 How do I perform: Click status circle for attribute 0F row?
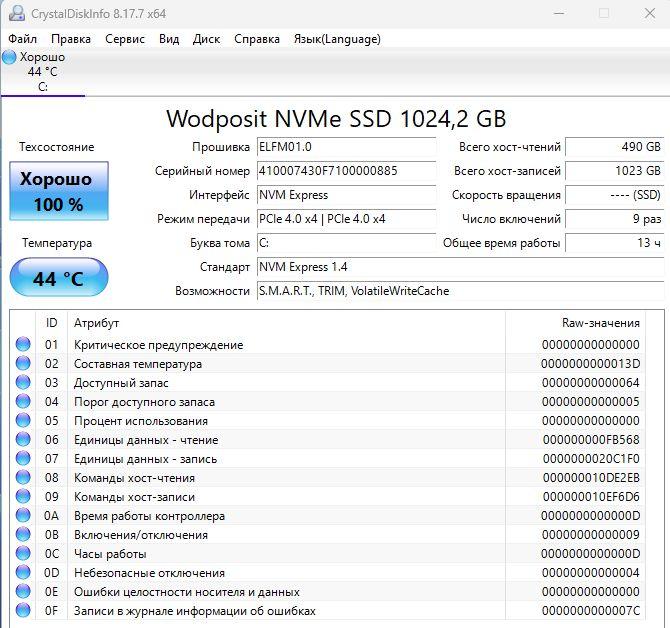click(x=23, y=611)
